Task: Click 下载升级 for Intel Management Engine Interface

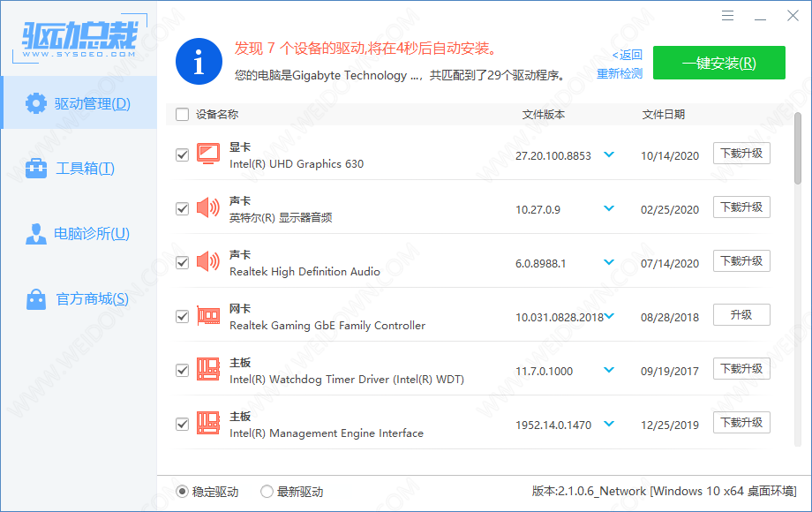Action: click(x=741, y=423)
